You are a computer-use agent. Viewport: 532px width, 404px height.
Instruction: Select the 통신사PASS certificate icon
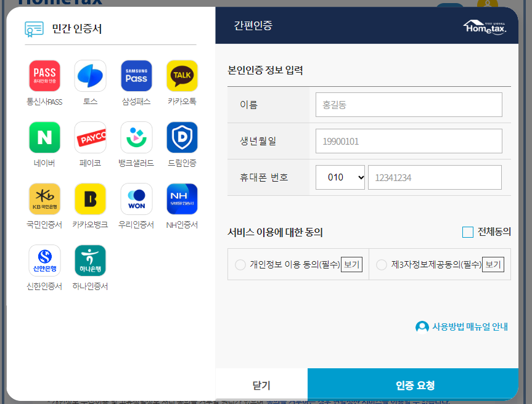pyautogui.click(x=44, y=76)
